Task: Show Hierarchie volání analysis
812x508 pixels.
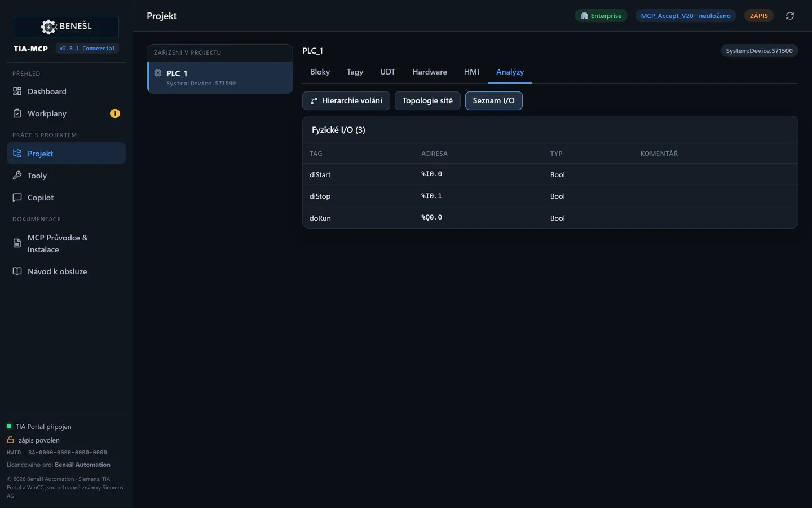Action: (x=346, y=100)
